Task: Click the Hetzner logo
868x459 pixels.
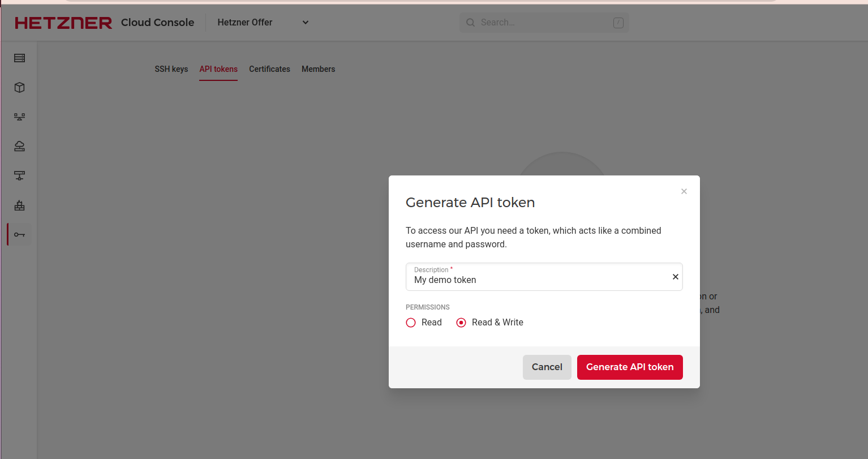Action: click(63, 23)
